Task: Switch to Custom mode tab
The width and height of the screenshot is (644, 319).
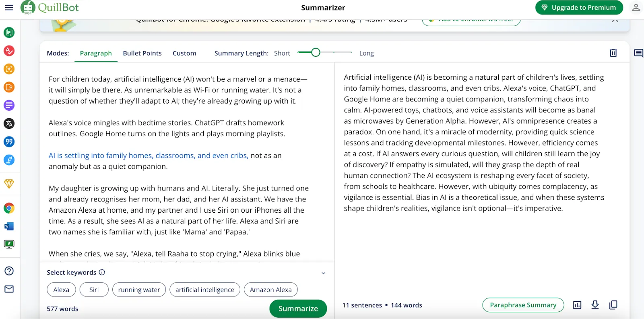Action: pyautogui.click(x=184, y=53)
